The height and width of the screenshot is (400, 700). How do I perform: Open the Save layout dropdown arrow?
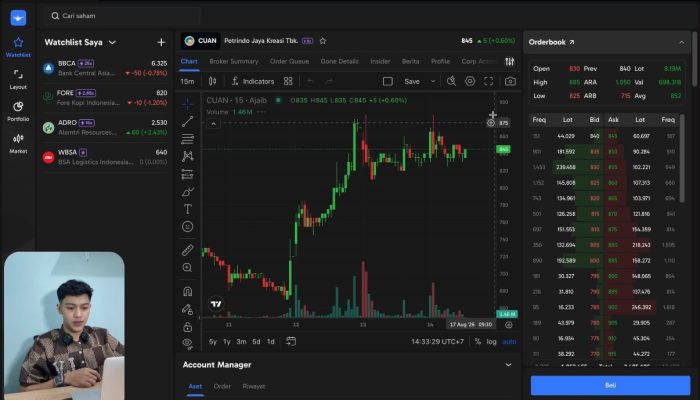(x=433, y=81)
